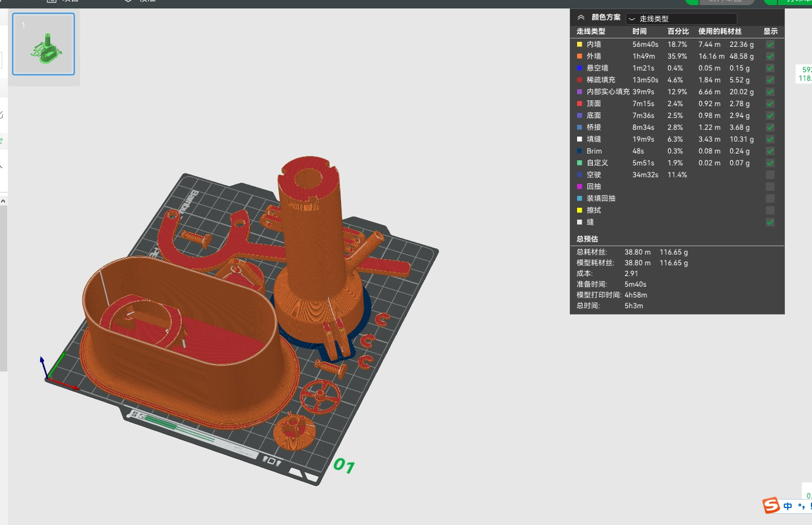Click the yellow 擦拭 color swatch
This screenshot has width=812, height=525.
[x=579, y=211]
